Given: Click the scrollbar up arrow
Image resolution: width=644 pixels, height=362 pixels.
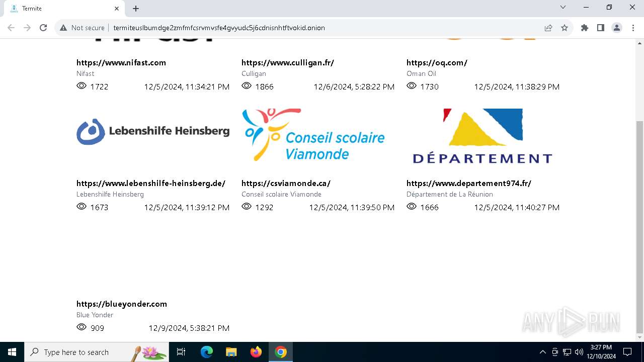Looking at the screenshot, I should pos(639,42).
